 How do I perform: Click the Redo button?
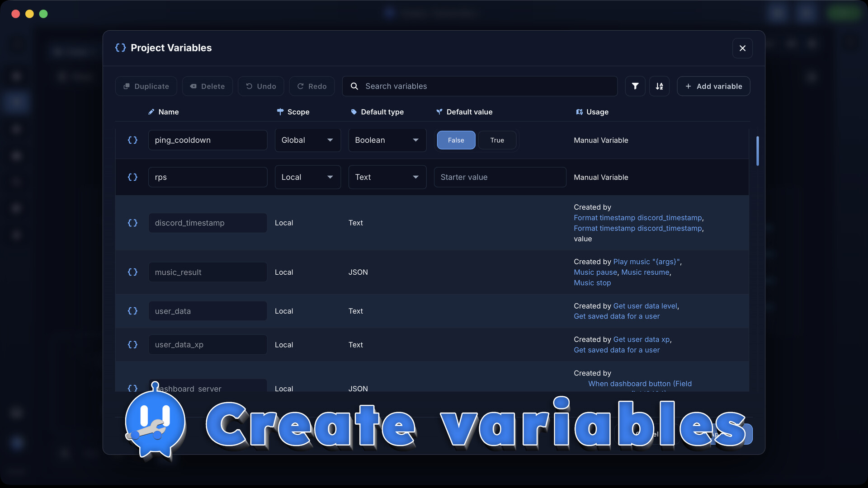pos(312,86)
